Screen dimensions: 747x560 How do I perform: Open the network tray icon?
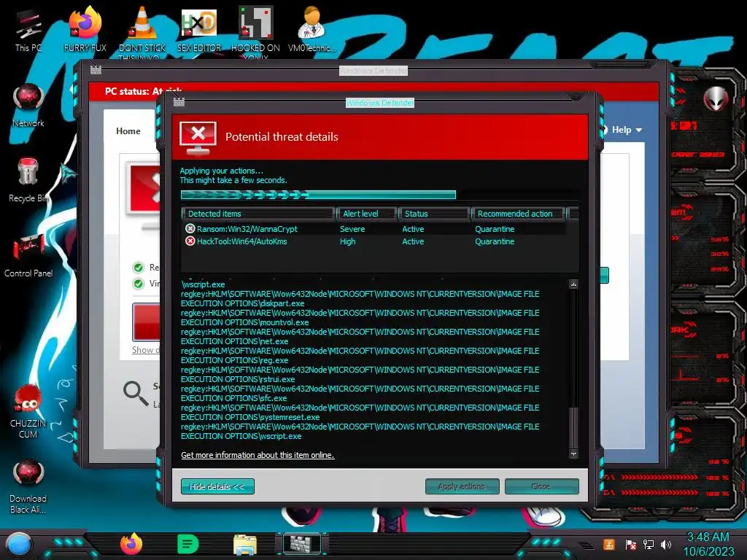point(648,544)
